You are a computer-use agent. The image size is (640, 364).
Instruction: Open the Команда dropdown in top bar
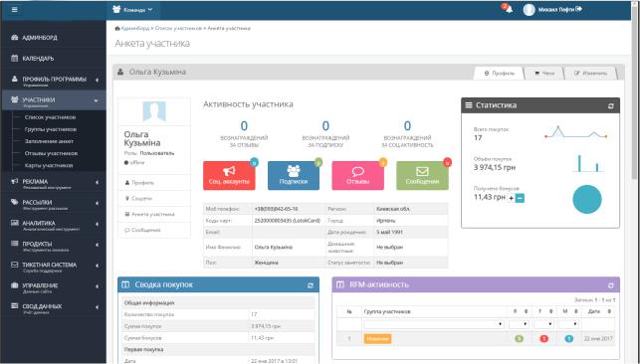pyautogui.click(x=132, y=9)
